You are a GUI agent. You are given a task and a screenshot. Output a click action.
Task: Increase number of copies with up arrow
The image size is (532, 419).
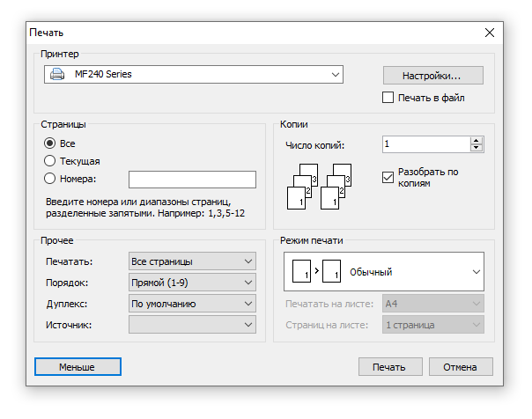point(477,140)
